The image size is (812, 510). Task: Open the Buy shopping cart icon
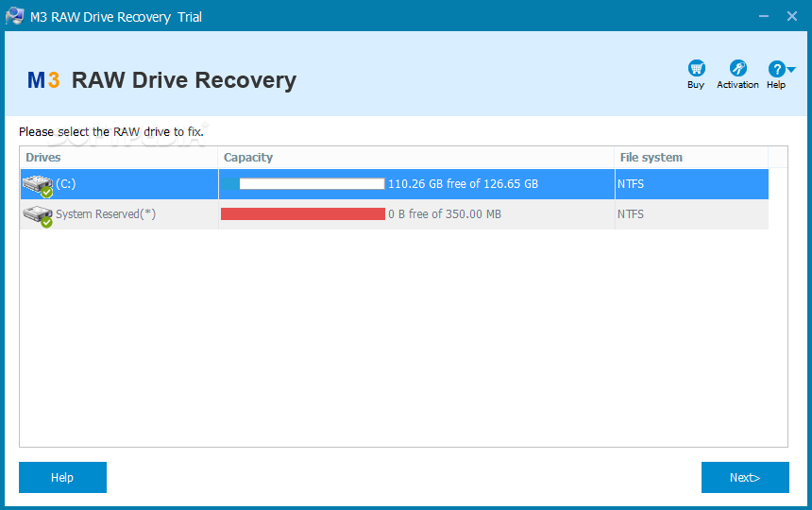point(696,68)
